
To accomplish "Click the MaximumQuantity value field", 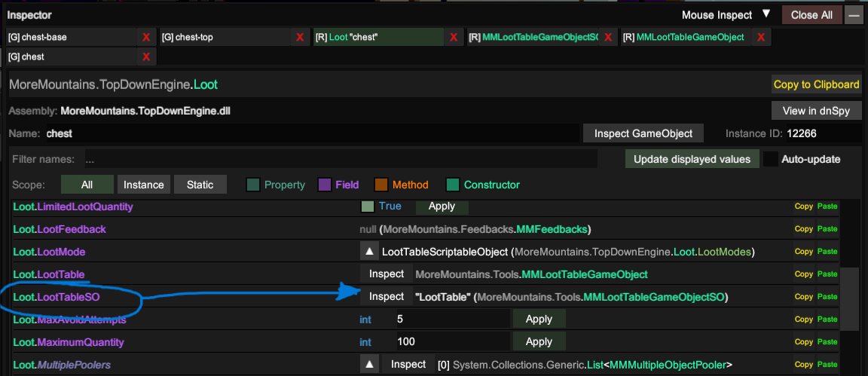I will (x=452, y=341).
